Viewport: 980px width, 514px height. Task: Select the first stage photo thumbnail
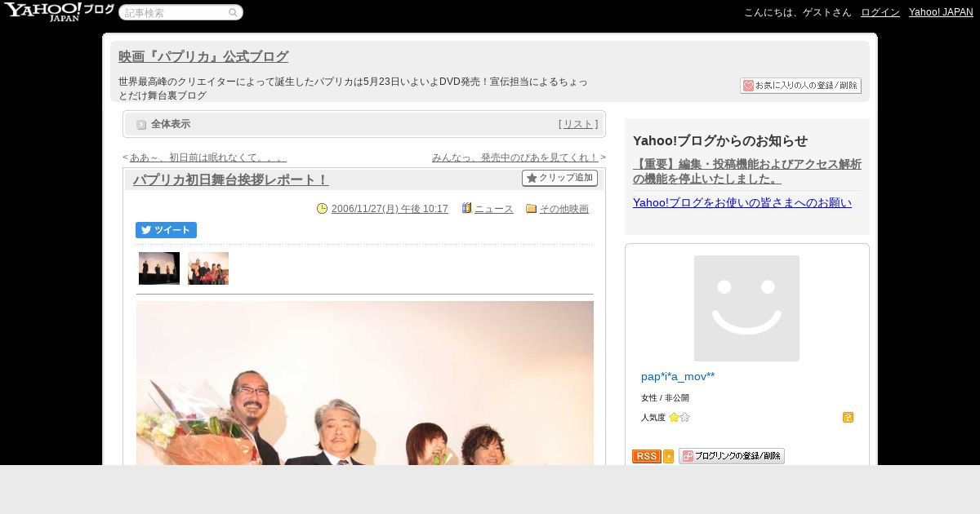click(159, 268)
